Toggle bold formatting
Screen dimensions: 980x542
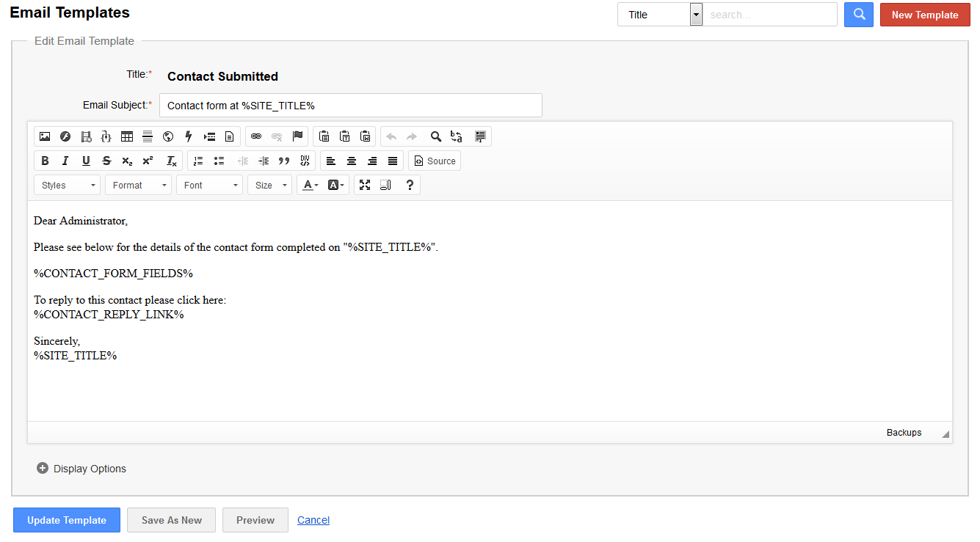[45, 161]
